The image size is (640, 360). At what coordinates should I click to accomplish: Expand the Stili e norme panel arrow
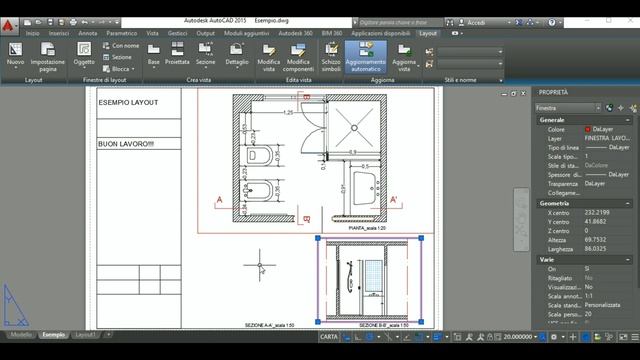tap(501, 80)
